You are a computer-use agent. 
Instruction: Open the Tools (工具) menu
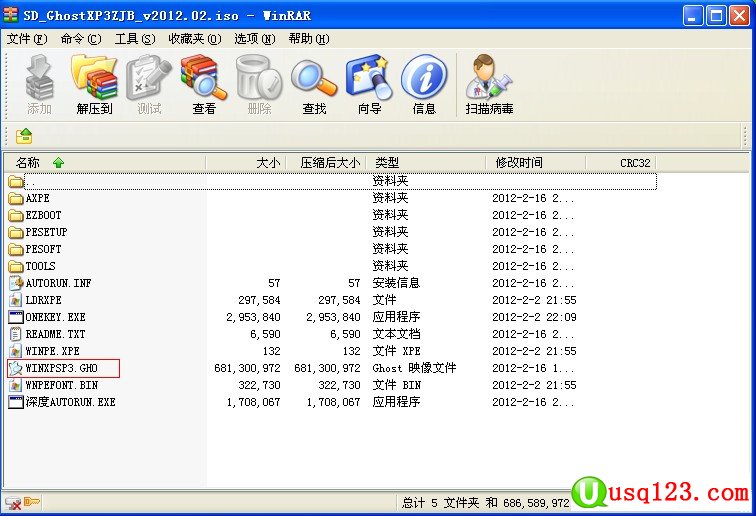135,39
